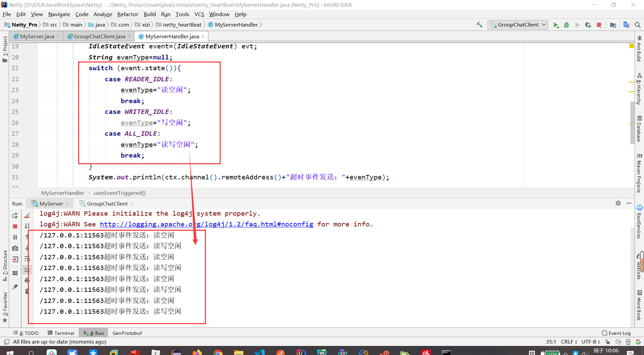Switch to the MyServer.java editor tab
The image size is (644, 355).
(37, 36)
